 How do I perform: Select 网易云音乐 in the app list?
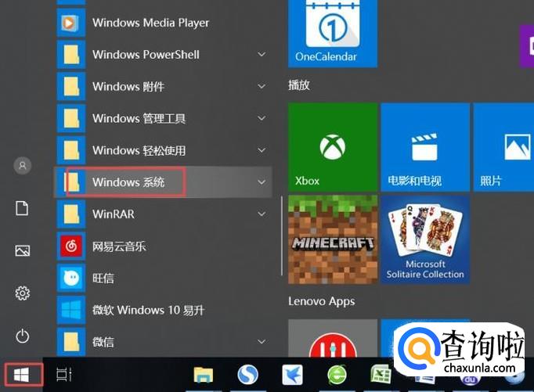pos(119,246)
